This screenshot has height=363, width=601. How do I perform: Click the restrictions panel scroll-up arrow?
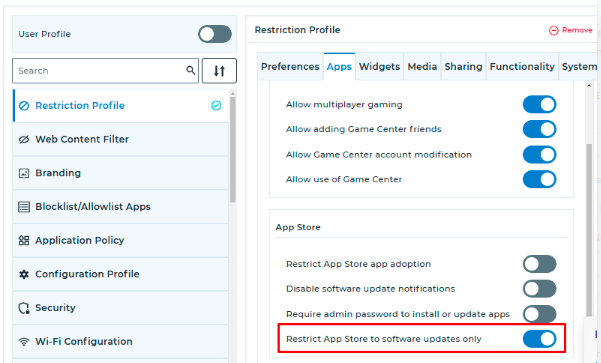tap(589, 85)
